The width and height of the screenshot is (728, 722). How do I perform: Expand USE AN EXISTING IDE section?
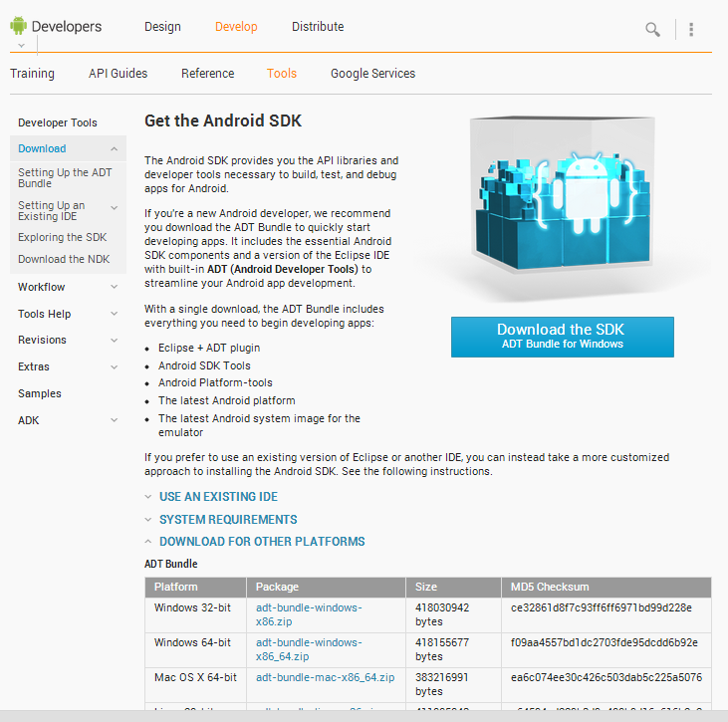218,497
